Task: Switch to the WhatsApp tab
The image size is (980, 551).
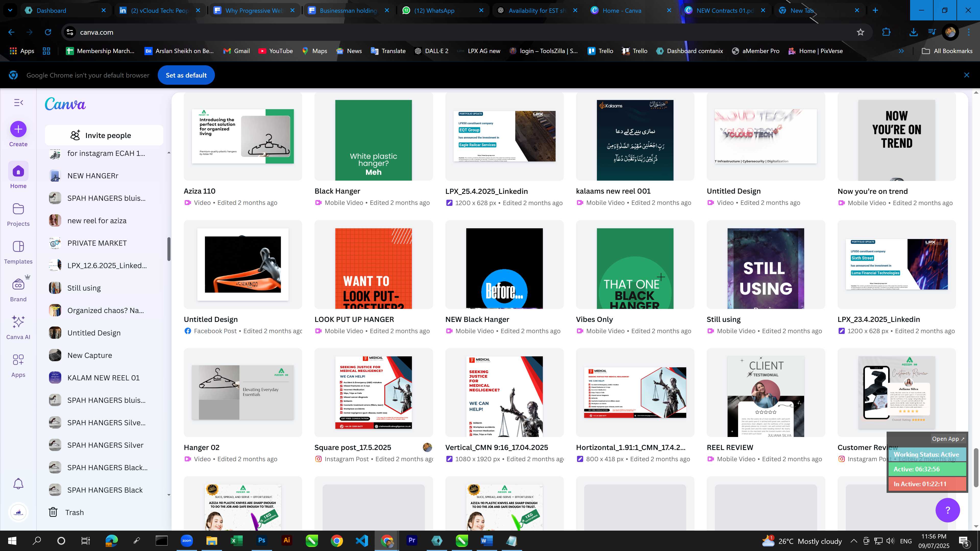Action: [x=443, y=10]
